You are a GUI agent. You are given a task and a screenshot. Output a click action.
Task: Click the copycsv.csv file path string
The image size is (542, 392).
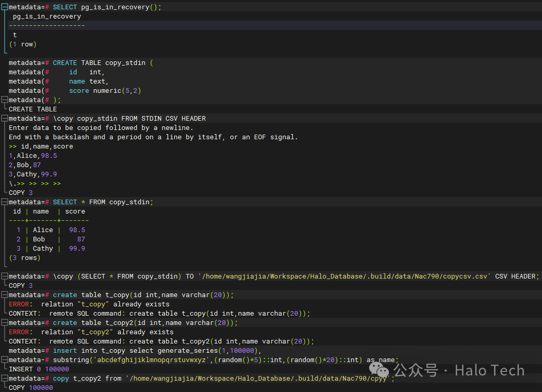(x=344, y=276)
